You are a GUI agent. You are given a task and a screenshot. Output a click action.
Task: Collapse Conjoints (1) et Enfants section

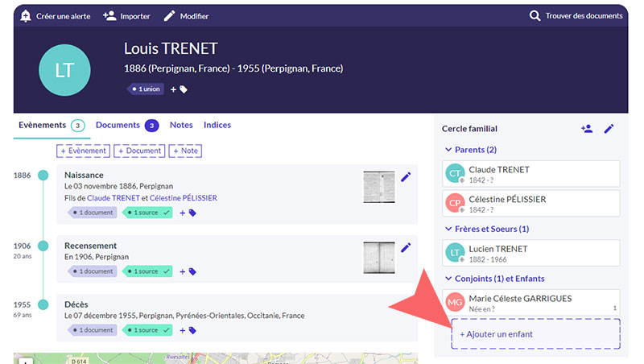coord(448,279)
